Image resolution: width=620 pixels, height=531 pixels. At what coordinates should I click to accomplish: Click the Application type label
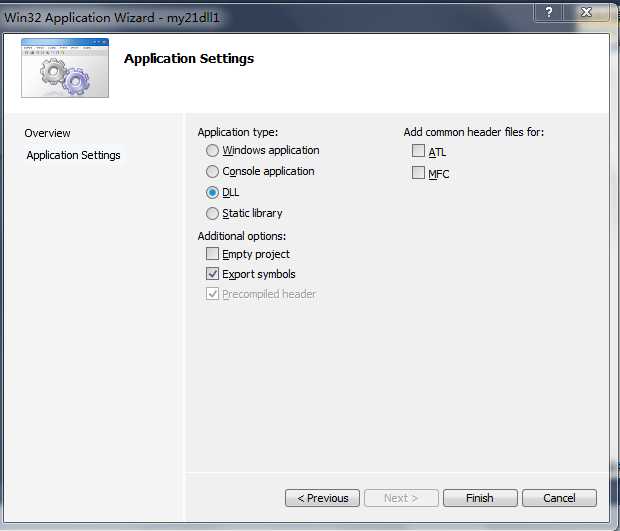coord(238,132)
